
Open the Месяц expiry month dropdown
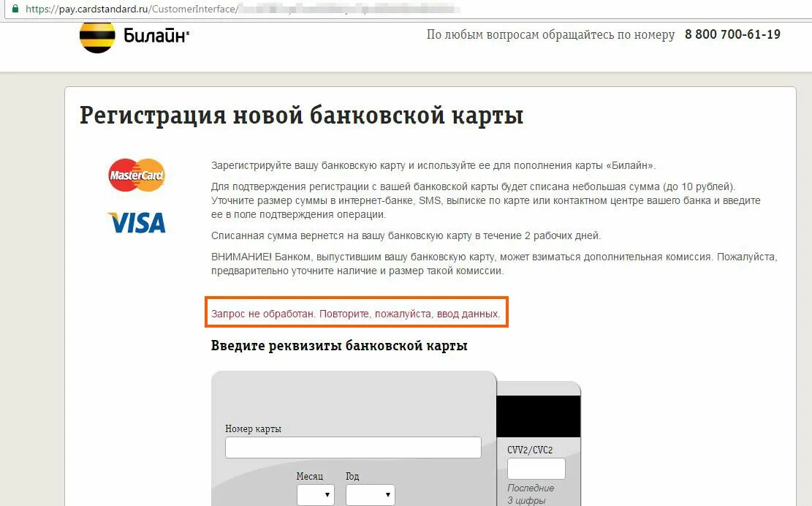click(x=316, y=495)
